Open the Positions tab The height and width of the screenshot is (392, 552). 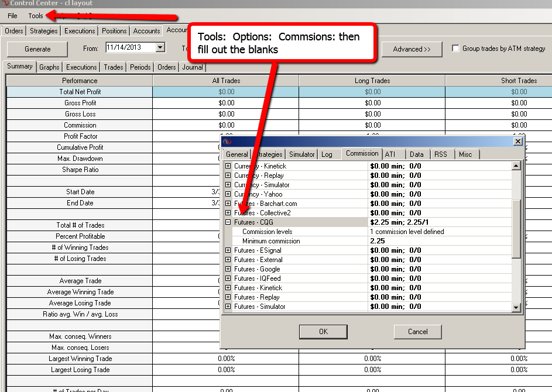tap(114, 31)
